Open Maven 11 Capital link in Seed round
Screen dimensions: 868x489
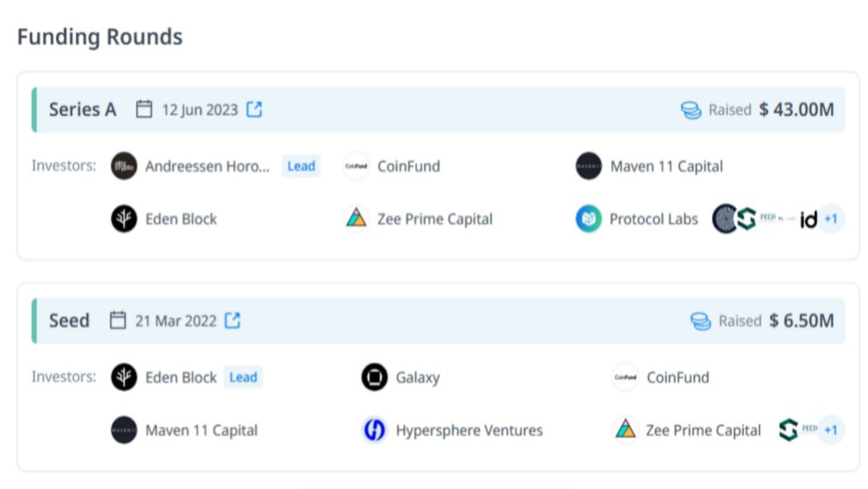click(x=202, y=431)
